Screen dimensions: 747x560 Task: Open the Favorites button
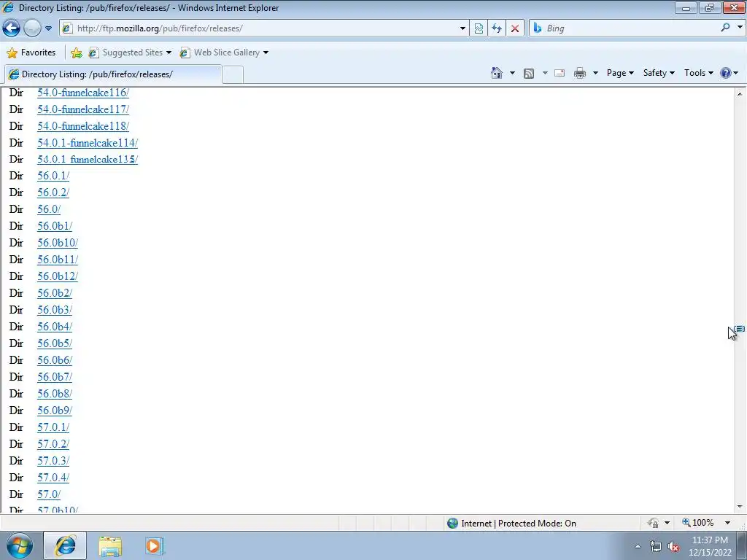click(x=31, y=52)
